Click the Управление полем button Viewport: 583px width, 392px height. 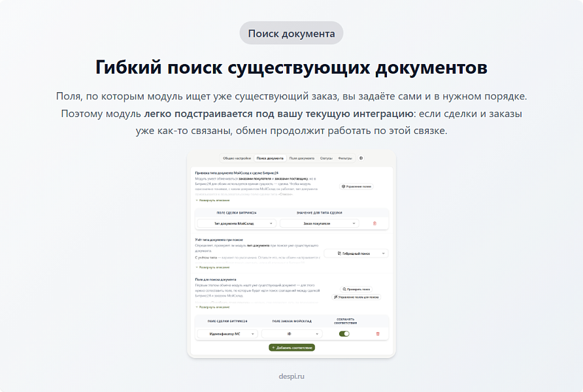pos(357,186)
